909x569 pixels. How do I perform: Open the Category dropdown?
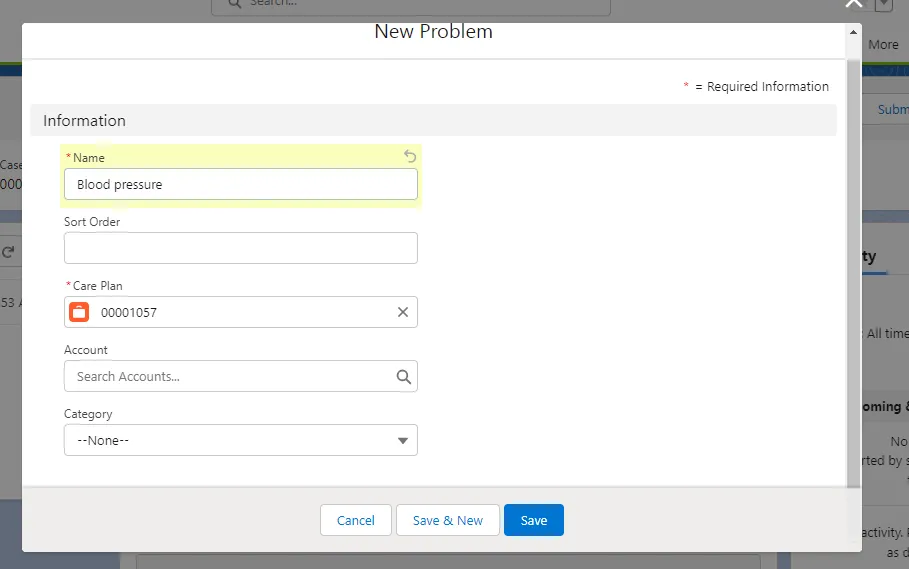pyautogui.click(x=241, y=440)
